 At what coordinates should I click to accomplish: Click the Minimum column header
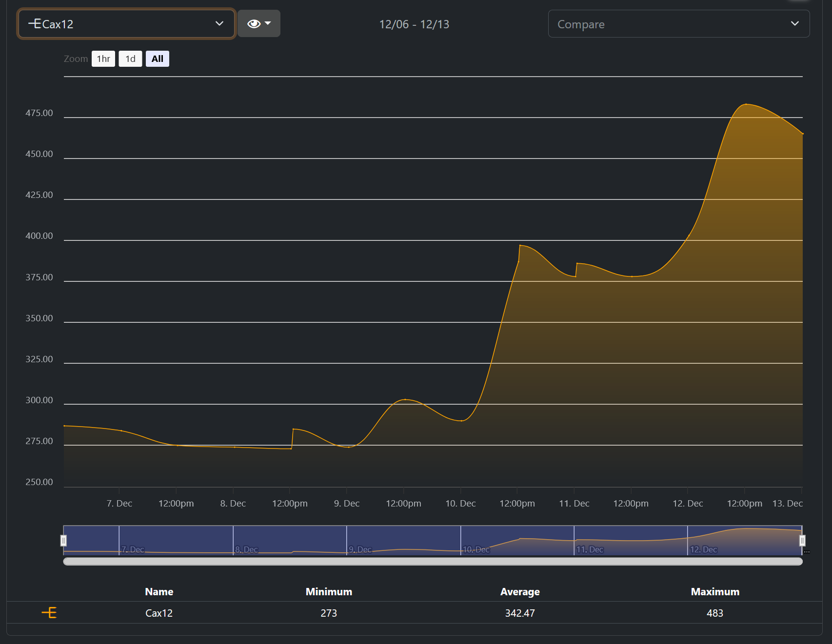click(329, 592)
